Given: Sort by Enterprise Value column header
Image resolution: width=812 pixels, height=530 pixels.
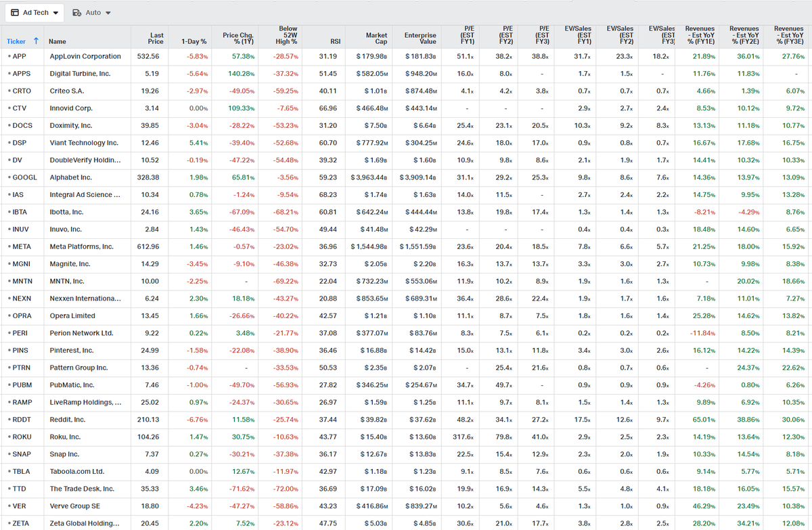Looking at the screenshot, I should point(420,38).
